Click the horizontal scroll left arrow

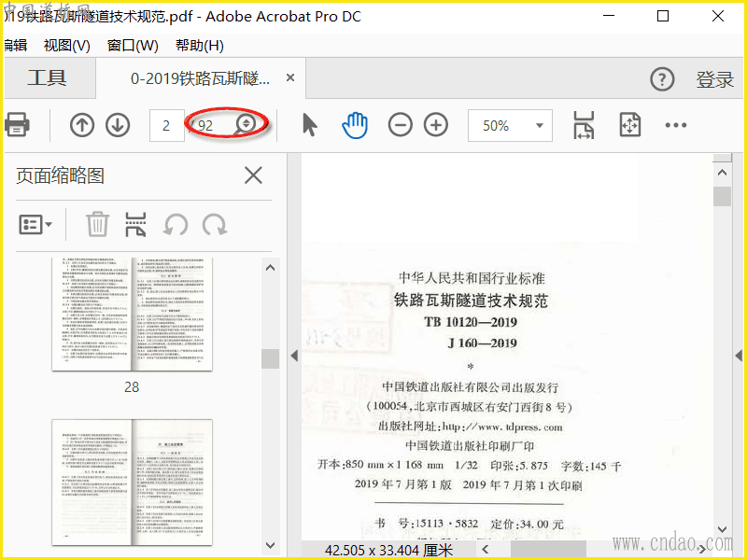[x=485, y=549]
